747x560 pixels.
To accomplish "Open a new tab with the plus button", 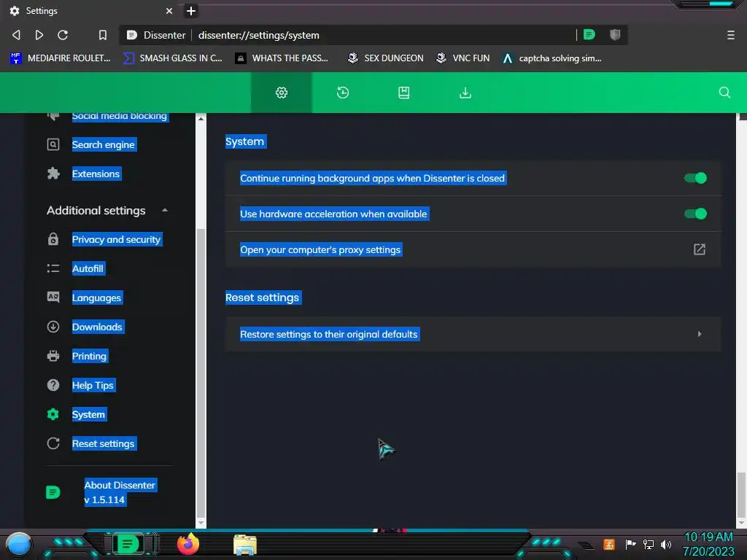I will (191, 10).
